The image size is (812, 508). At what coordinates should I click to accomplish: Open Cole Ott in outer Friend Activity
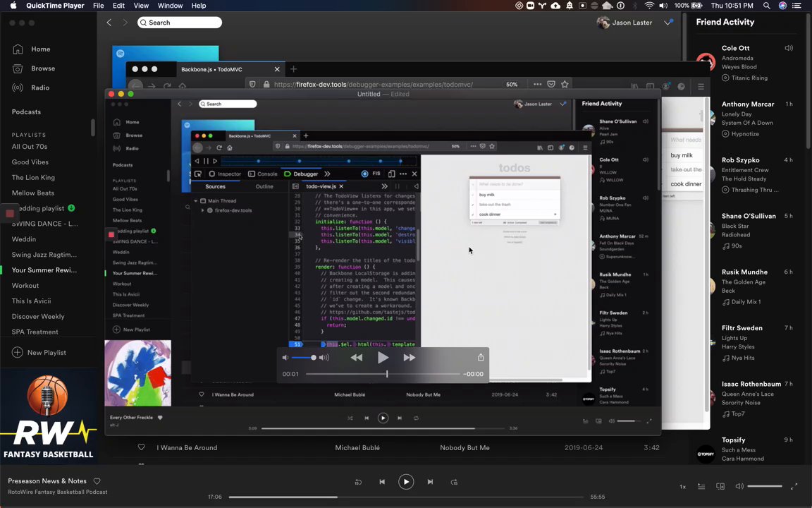pyautogui.click(x=735, y=48)
